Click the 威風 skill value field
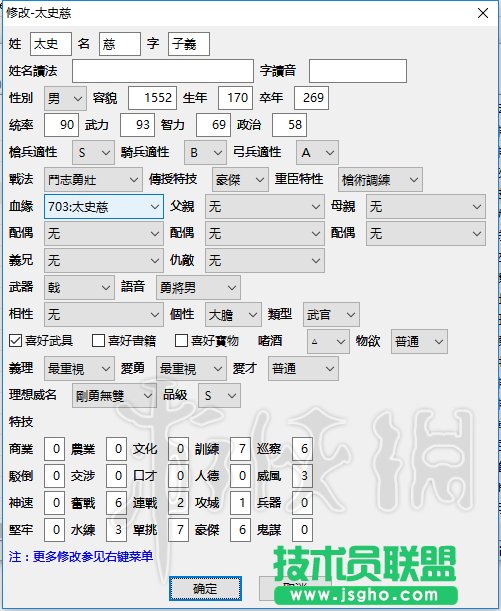The image size is (501, 611). point(302,476)
